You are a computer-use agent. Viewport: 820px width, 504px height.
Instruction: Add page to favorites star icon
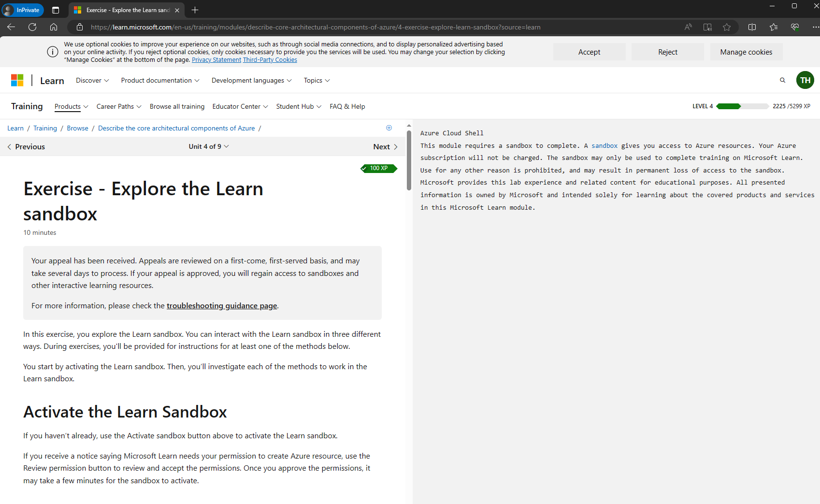coord(727,27)
